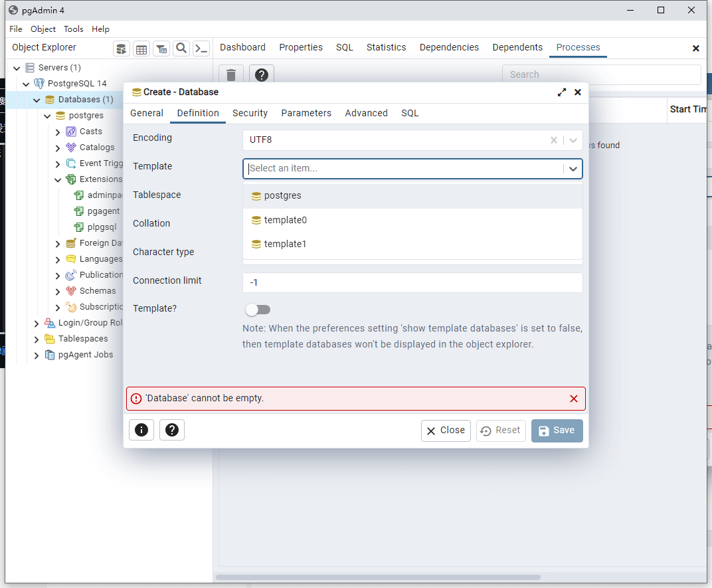Viewport: 712px width, 588px height.
Task: Click the horizontal scrollbar at bottom
Action: pos(378,577)
